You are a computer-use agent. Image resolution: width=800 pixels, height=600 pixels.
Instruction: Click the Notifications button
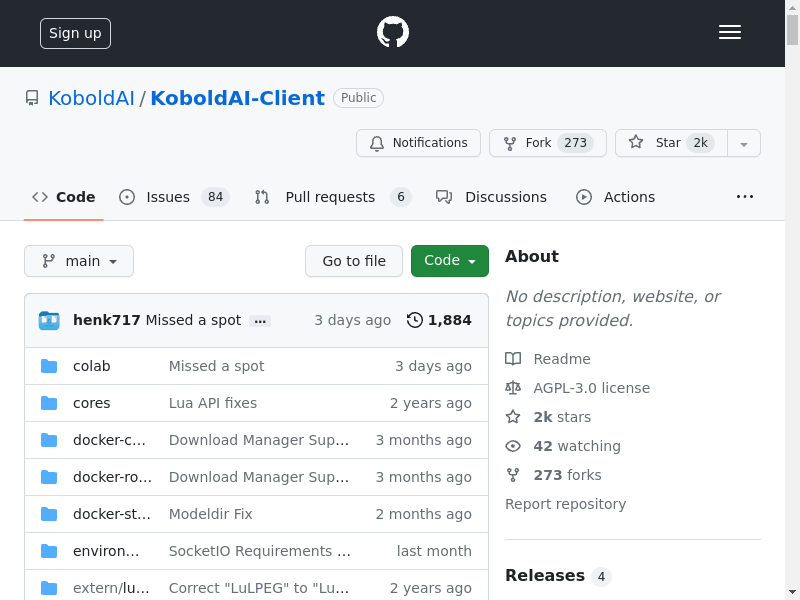point(418,143)
